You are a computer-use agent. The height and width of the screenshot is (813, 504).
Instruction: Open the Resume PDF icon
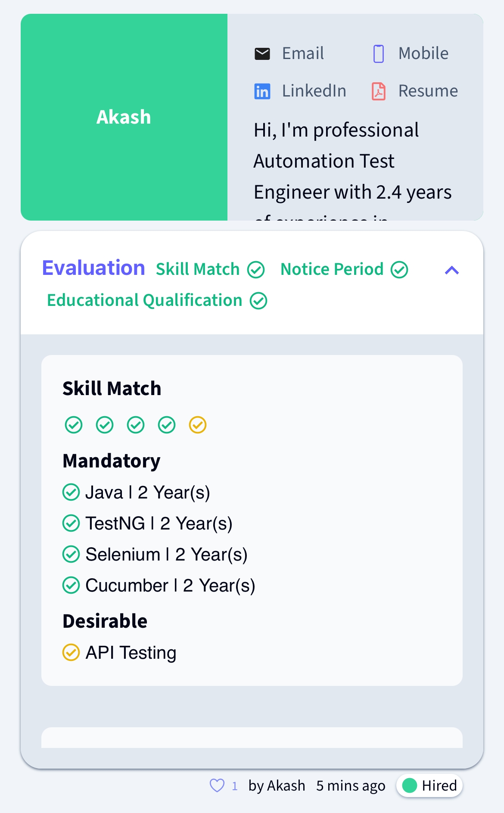[379, 91]
